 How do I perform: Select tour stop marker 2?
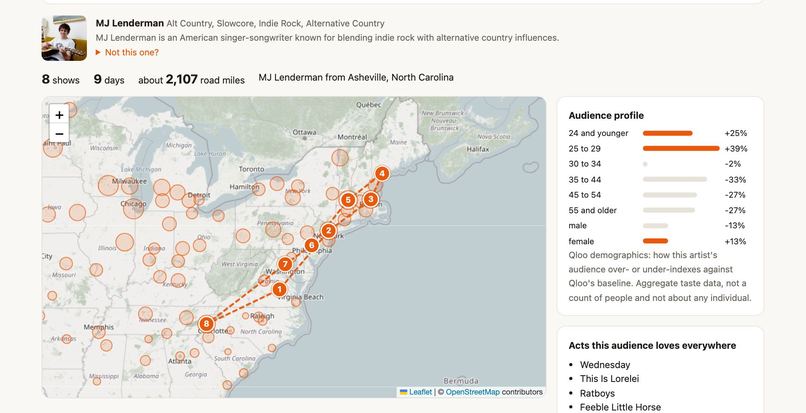pyautogui.click(x=329, y=231)
